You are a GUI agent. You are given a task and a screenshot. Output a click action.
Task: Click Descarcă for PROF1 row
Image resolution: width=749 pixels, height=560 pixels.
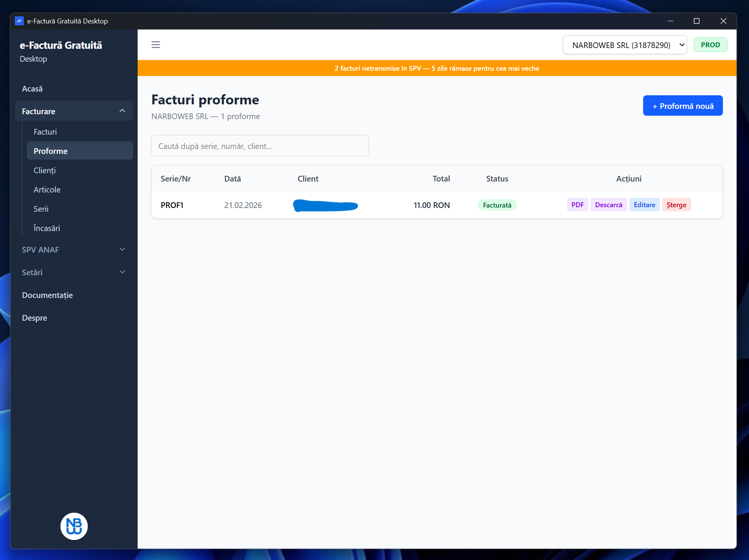(608, 205)
